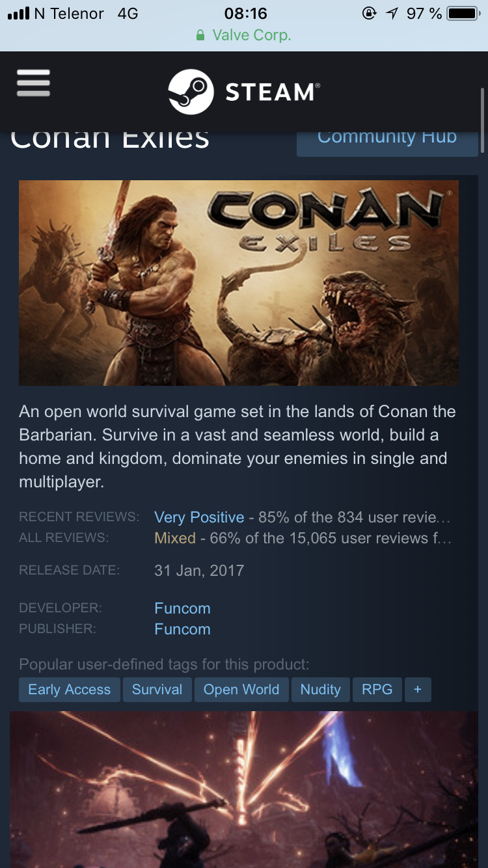Viewport: 488px width, 868px height.
Task: Open the gameplay screenshot preview below tags
Action: coord(244,789)
